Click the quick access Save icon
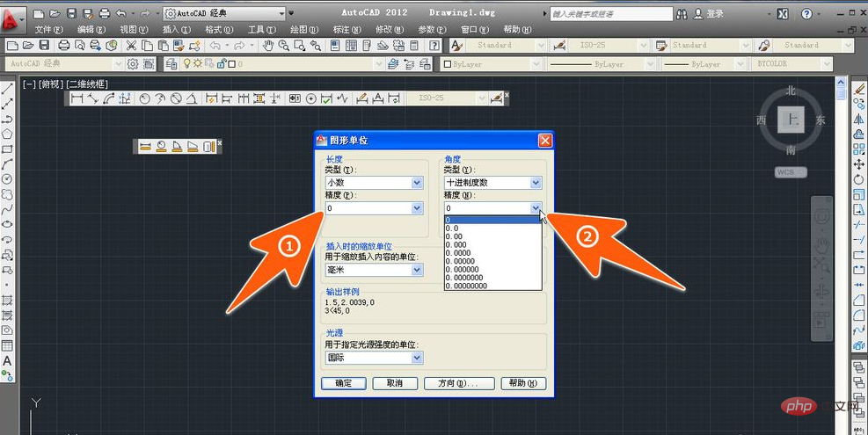Image resolution: width=868 pixels, height=435 pixels. (71, 13)
